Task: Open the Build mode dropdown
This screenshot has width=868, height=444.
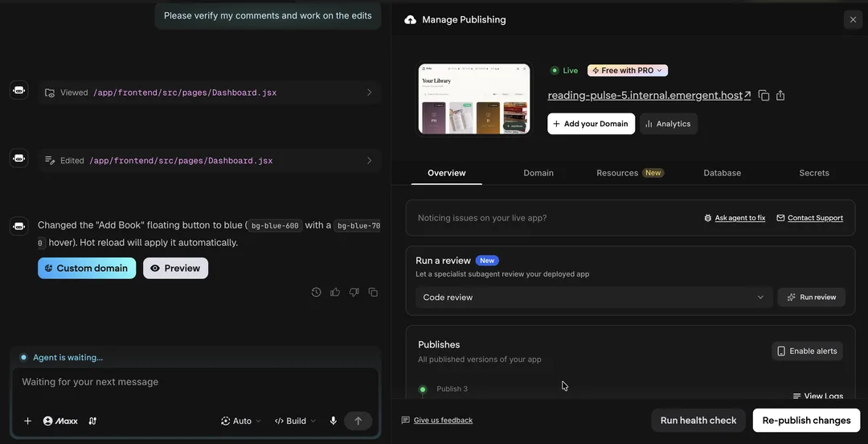Action: (x=295, y=421)
